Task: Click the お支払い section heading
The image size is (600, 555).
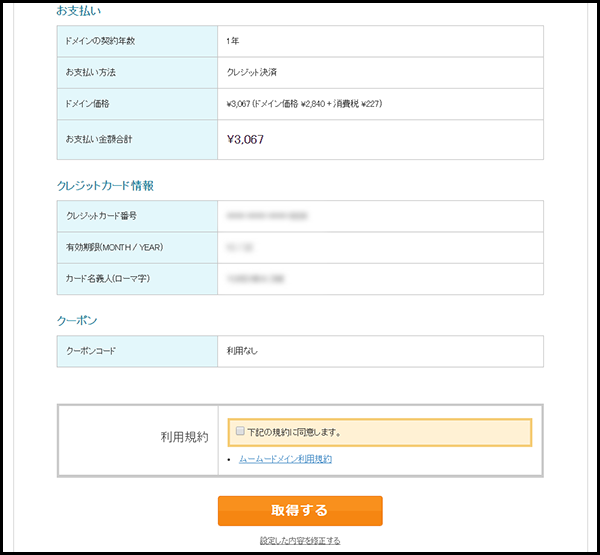Action: tap(81, 10)
